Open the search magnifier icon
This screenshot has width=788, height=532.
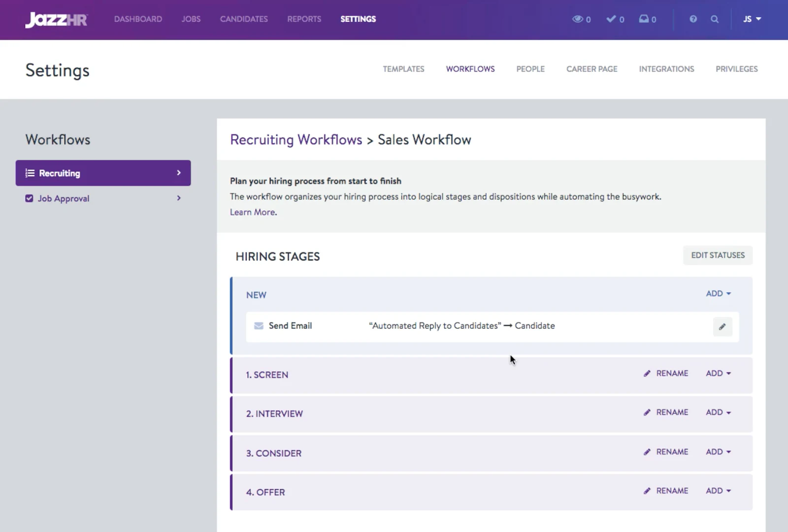[715, 19]
